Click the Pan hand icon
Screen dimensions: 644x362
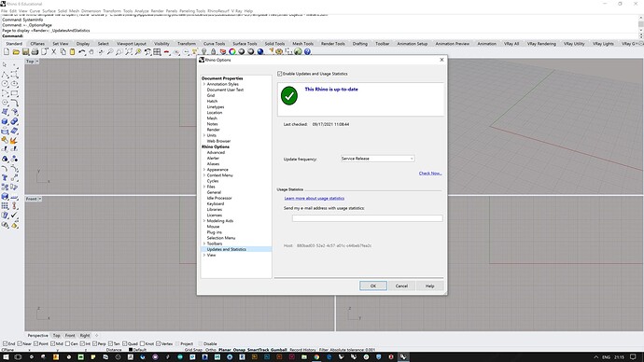pos(91,51)
